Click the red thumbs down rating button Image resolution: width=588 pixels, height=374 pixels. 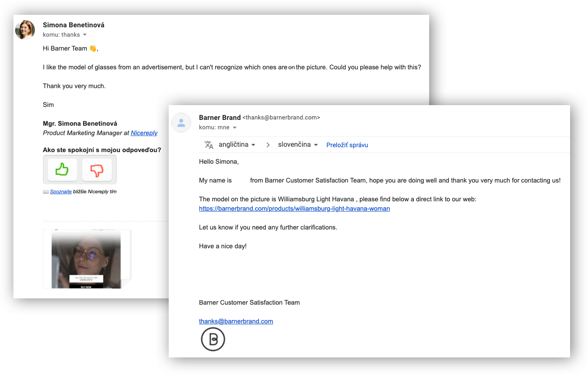97,170
